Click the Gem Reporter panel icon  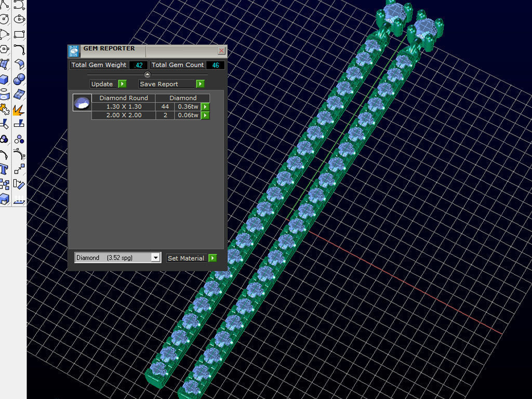click(73, 50)
